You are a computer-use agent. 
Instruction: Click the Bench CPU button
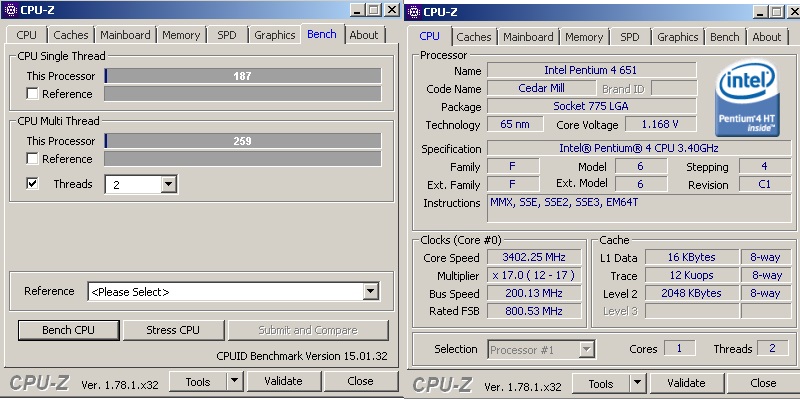[x=68, y=330]
